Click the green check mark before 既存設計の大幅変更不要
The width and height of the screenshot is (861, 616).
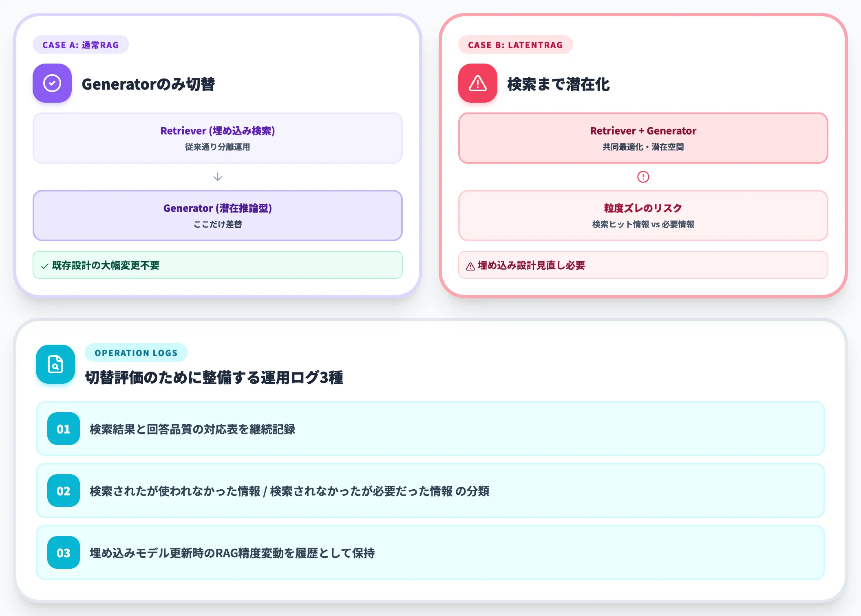45,266
